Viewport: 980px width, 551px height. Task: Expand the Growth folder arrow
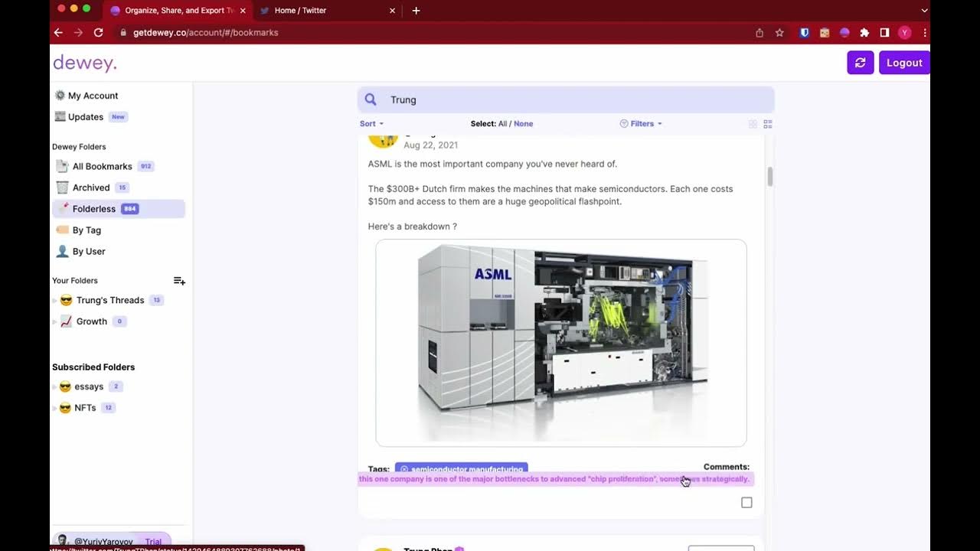tap(54, 322)
